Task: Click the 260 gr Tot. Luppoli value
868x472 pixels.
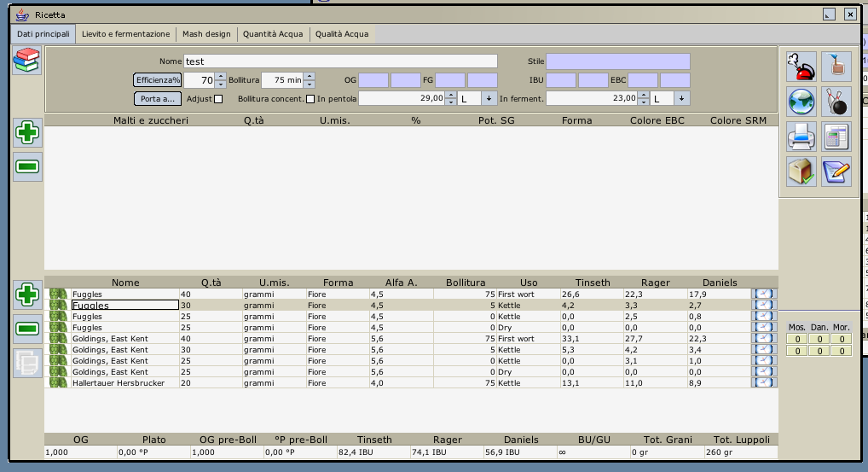Action: tap(741, 452)
